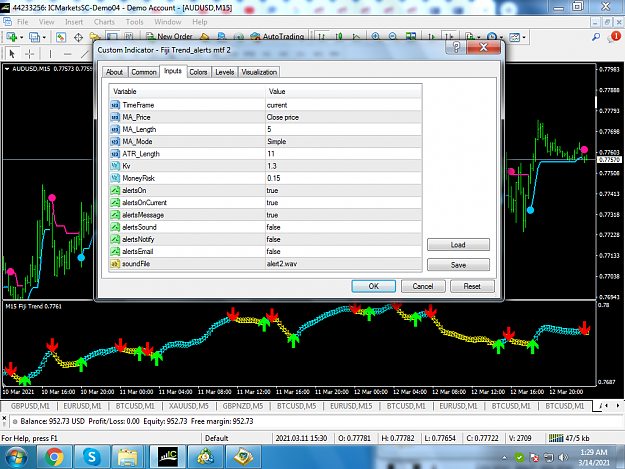The height and width of the screenshot is (469, 625).
Task: Open the notifications chat icon
Action: click(614, 37)
